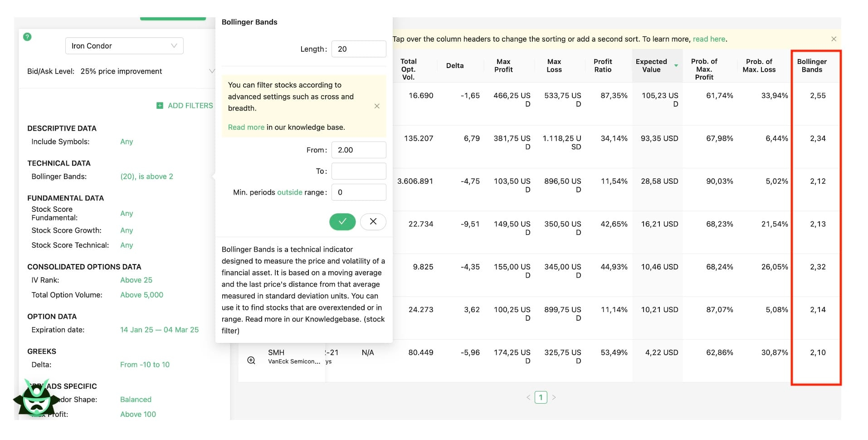Edit Bollinger Bands filter '(20), is above 2'
The image size is (868, 440).
[146, 176]
